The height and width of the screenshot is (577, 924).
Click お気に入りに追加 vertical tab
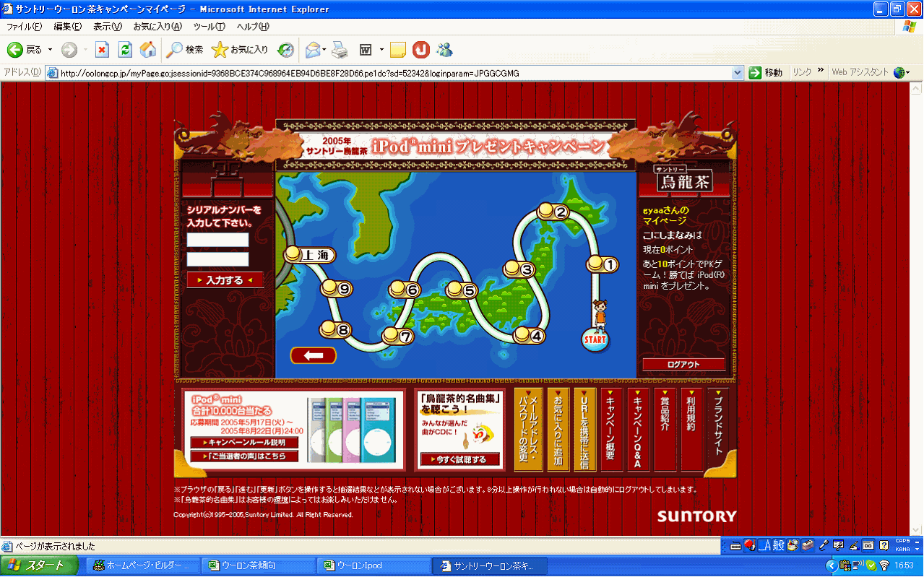(558, 430)
